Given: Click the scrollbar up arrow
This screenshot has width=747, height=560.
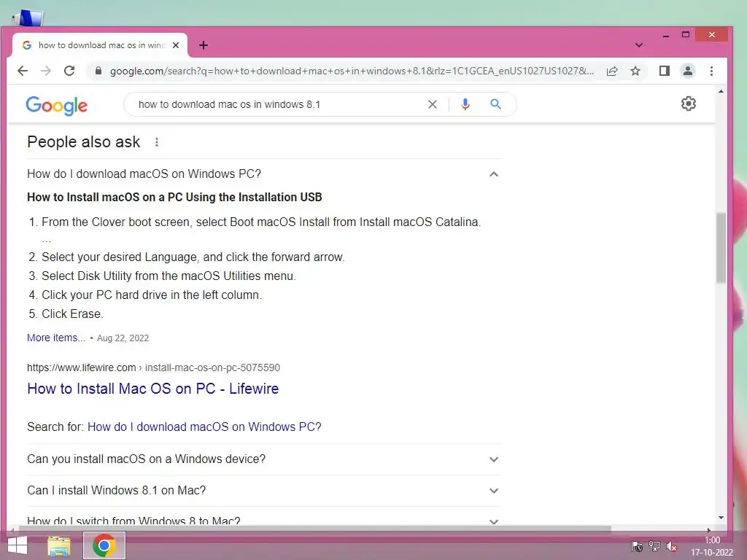Looking at the screenshot, I should click(x=721, y=91).
